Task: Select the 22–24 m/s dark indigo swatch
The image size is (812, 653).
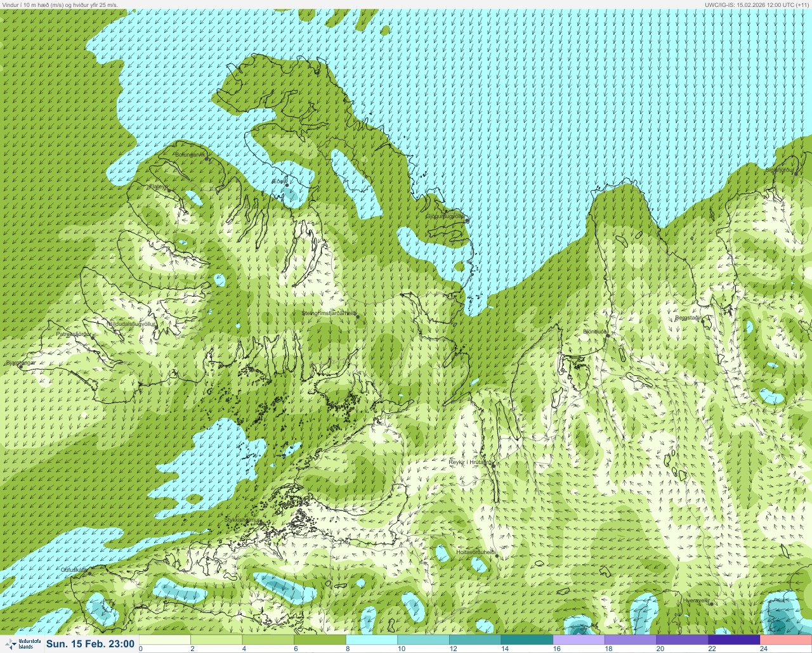Action: click(734, 640)
